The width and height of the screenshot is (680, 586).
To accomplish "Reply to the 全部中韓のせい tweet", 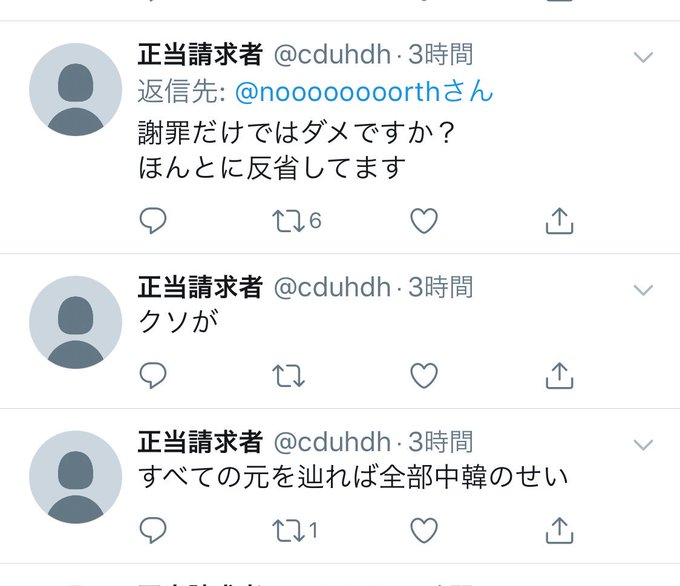I will click(x=153, y=530).
